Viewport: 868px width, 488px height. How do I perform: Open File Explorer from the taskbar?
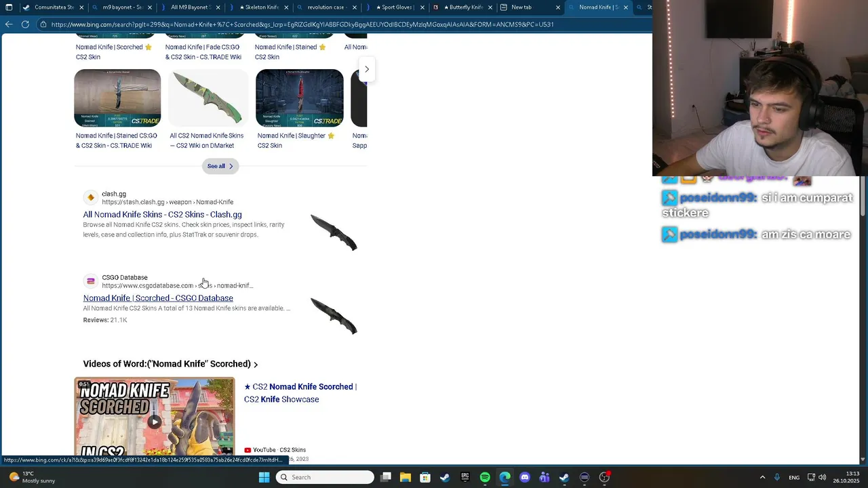[405, 477]
